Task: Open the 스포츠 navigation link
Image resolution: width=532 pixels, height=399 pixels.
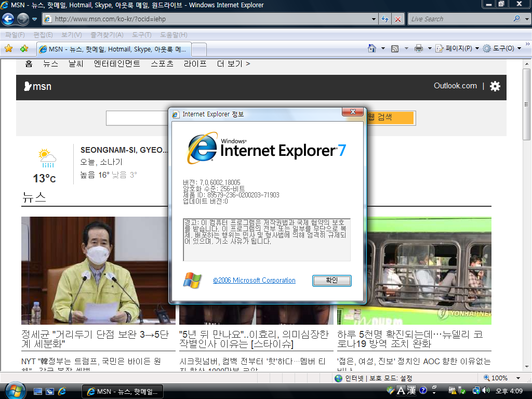Action: [x=162, y=63]
